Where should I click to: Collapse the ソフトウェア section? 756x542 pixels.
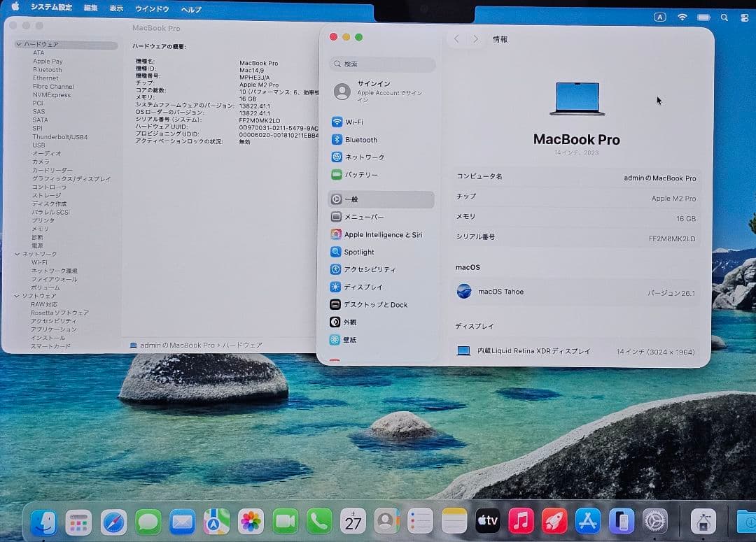pyautogui.click(x=17, y=296)
